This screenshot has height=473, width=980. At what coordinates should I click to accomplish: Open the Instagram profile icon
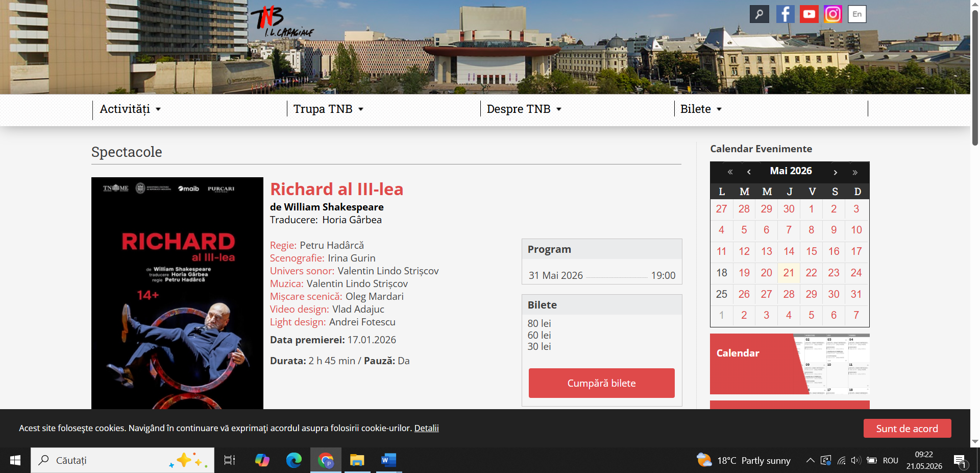[x=832, y=14]
